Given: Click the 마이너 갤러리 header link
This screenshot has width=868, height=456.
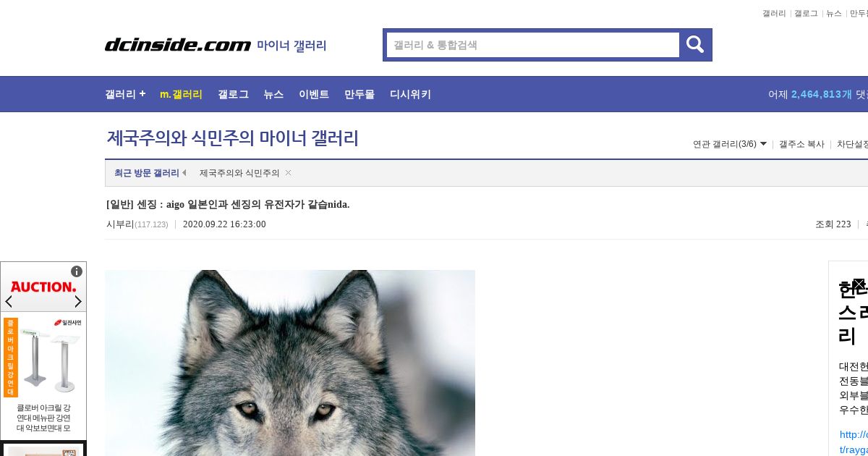Looking at the screenshot, I should click(292, 46).
